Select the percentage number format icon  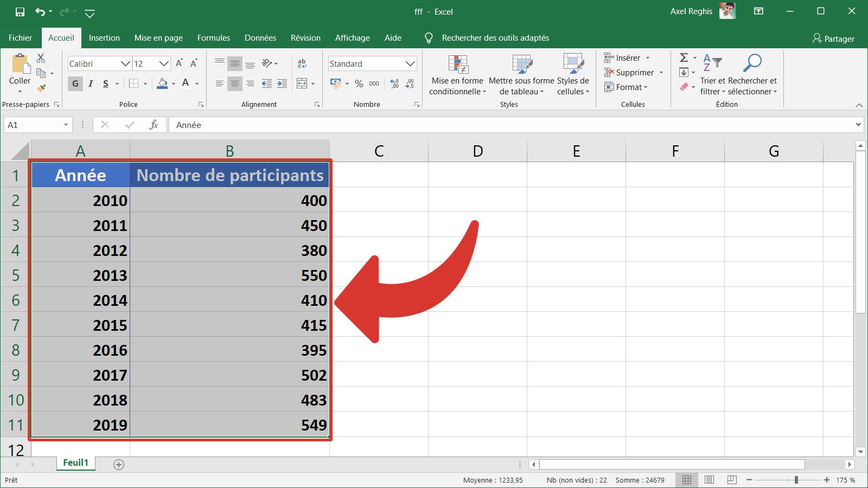[x=358, y=84]
